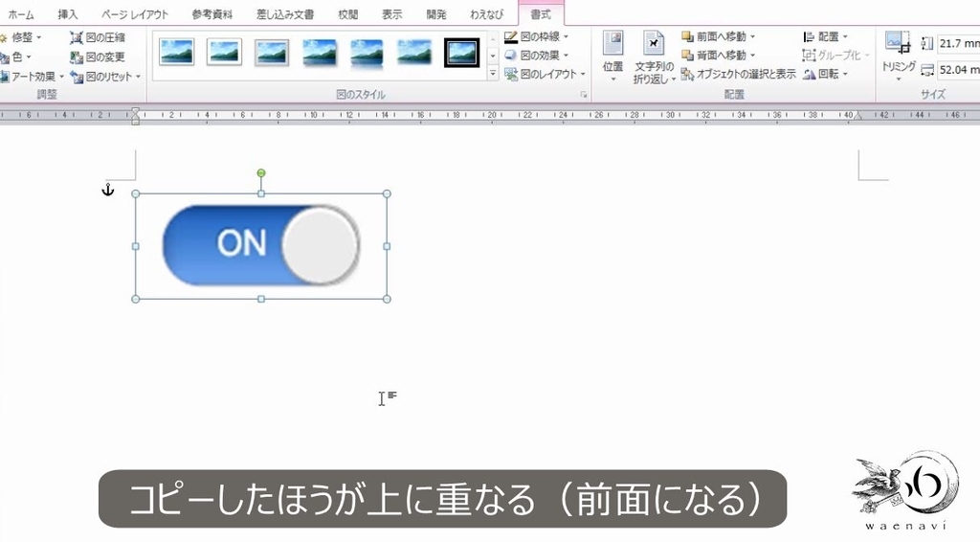The image size is (980, 542).
Task: Switch to the 挿入 tab
Action: [x=68, y=14]
